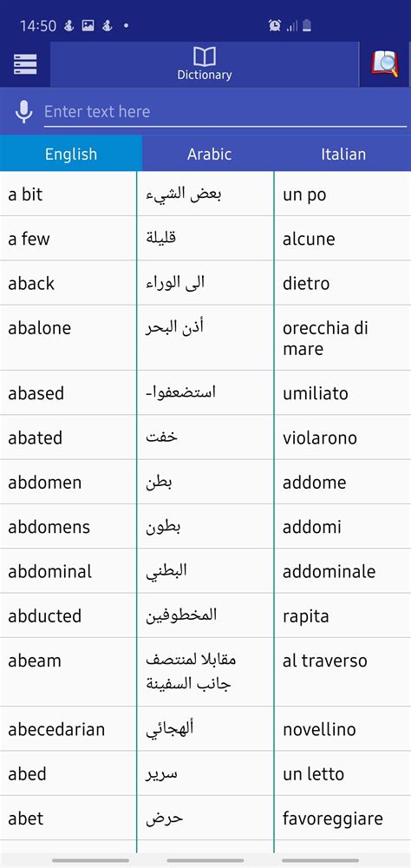411x868 pixels.
Task: Tap the Arabic translation for 'abeam'
Action: 191,672
